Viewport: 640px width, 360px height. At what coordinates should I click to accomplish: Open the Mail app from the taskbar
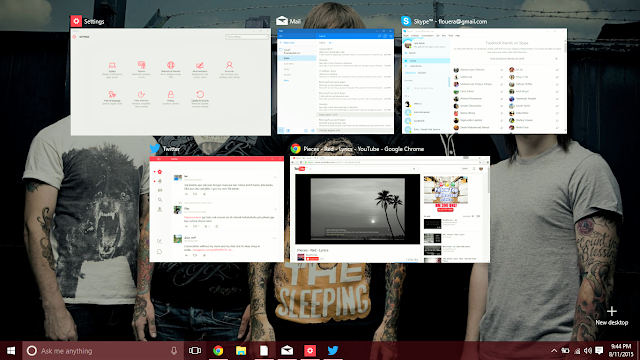[287, 351]
